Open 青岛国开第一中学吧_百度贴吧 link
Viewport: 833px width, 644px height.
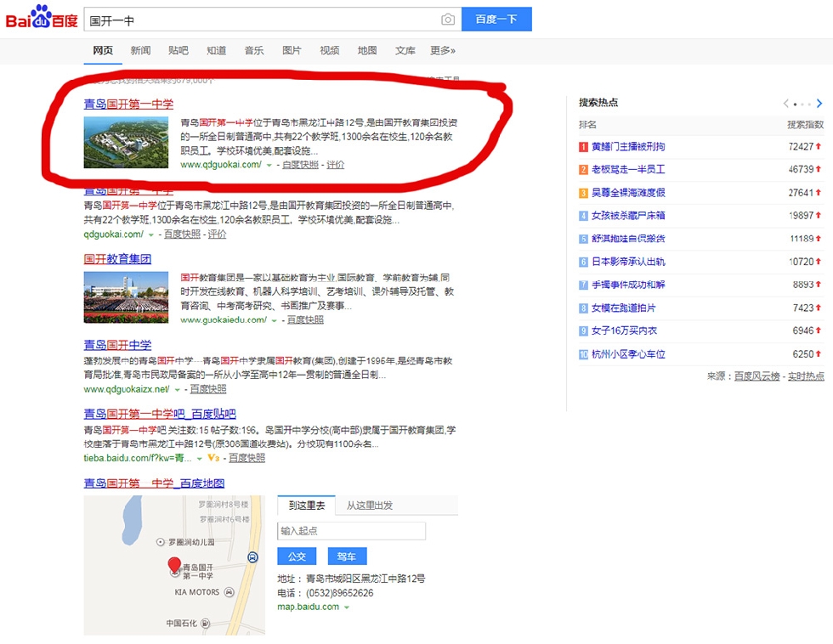160,414
